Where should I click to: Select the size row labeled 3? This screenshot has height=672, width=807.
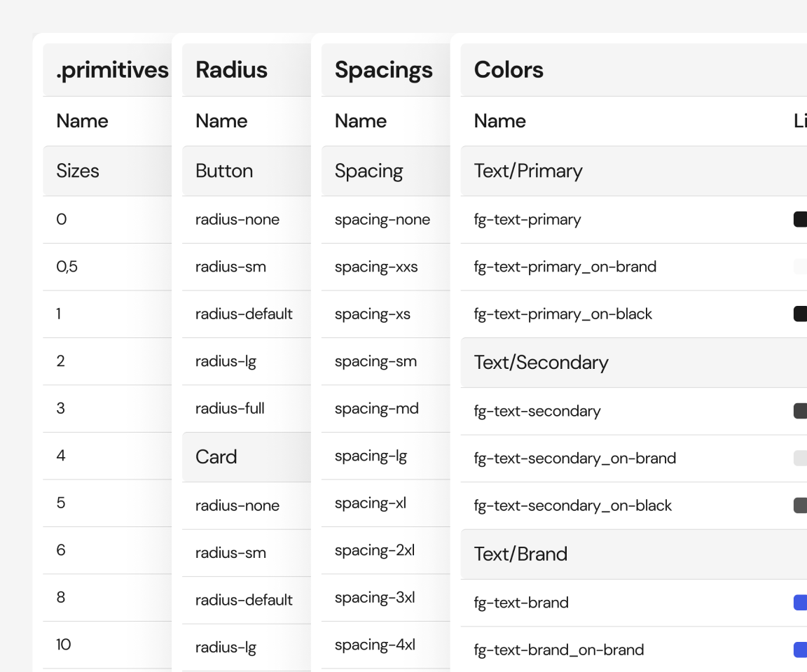click(x=107, y=409)
